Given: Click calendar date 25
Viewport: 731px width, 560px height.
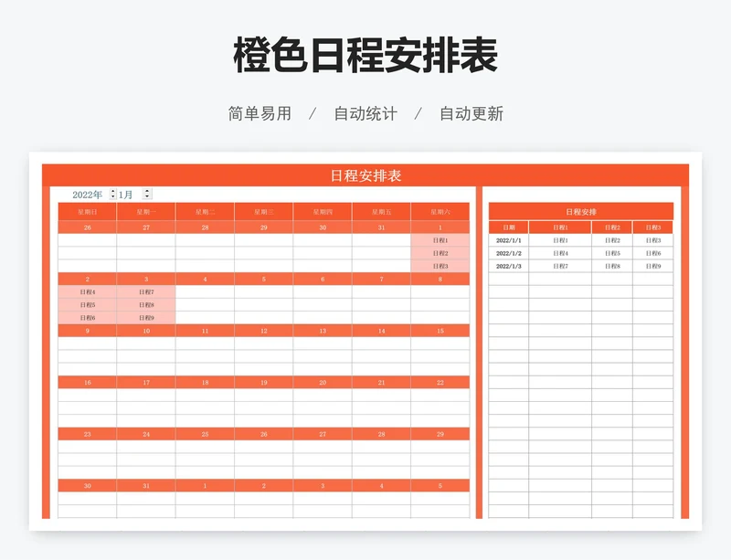Looking at the screenshot, I should coord(205,434).
